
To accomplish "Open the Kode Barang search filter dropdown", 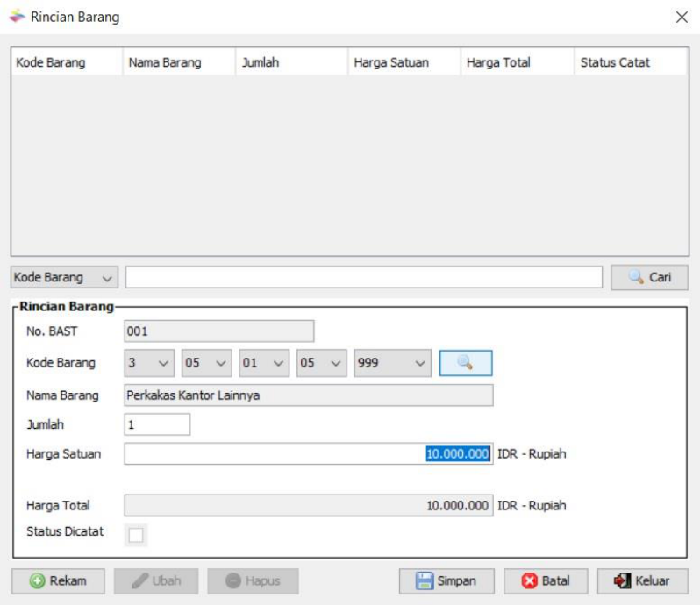I will (x=64, y=278).
